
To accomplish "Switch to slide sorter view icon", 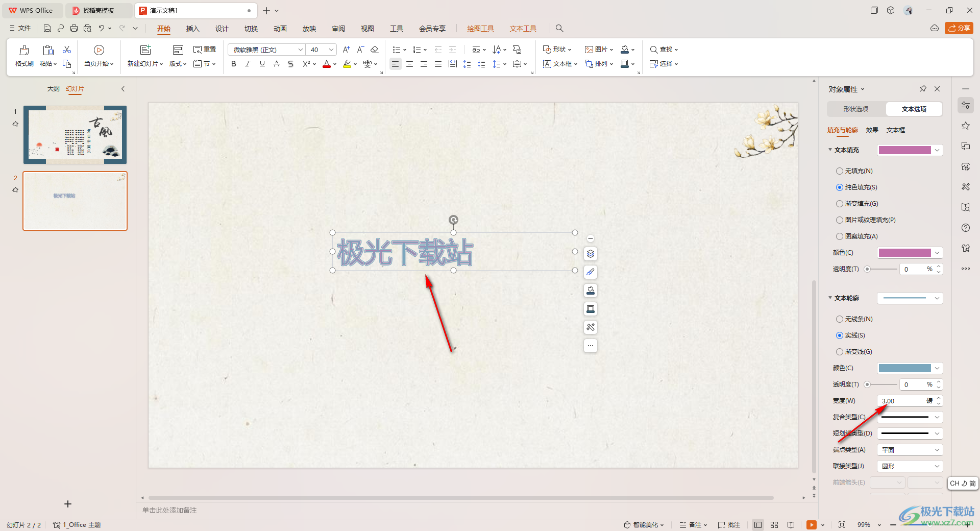I will click(x=774, y=525).
